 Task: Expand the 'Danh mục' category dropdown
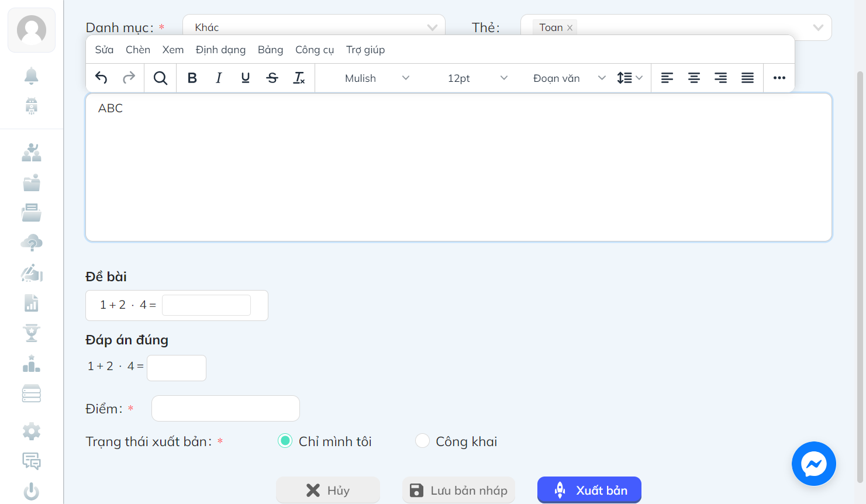coord(314,27)
